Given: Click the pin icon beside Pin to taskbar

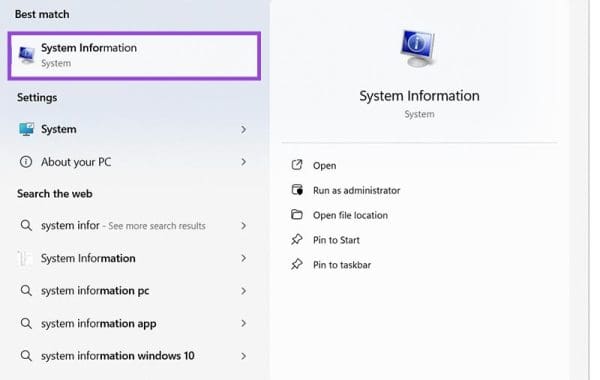Looking at the screenshot, I should pyautogui.click(x=297, y=264).
